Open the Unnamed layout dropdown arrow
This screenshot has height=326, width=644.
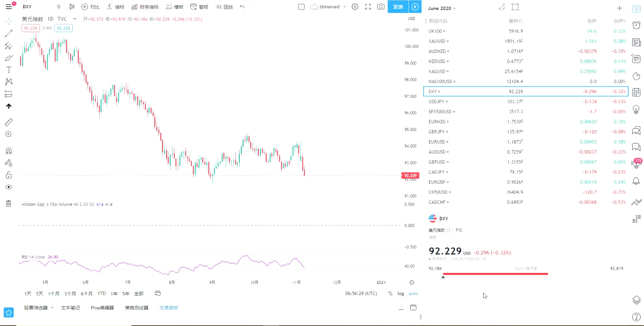(345, 7)
